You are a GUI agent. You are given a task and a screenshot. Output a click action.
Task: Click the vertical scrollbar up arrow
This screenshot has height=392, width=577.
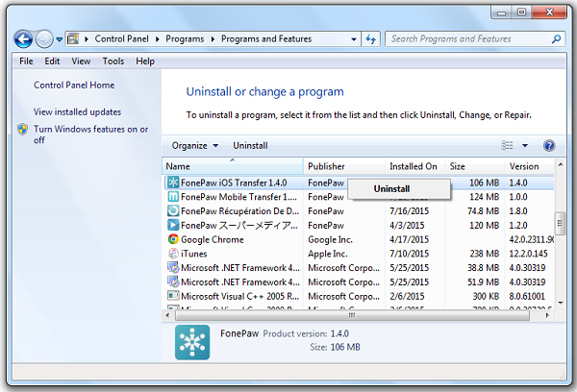click(561, 164)
